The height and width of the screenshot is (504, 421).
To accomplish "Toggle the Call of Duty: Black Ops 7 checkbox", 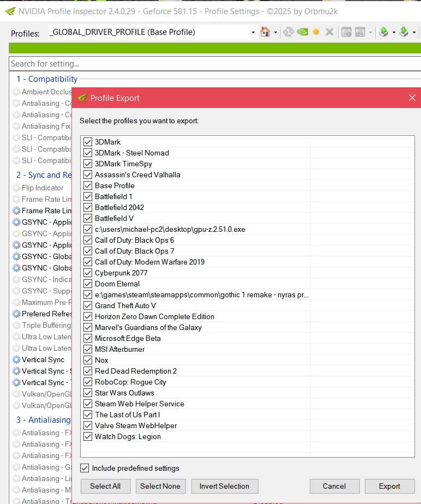I will (x=88, y=251).
